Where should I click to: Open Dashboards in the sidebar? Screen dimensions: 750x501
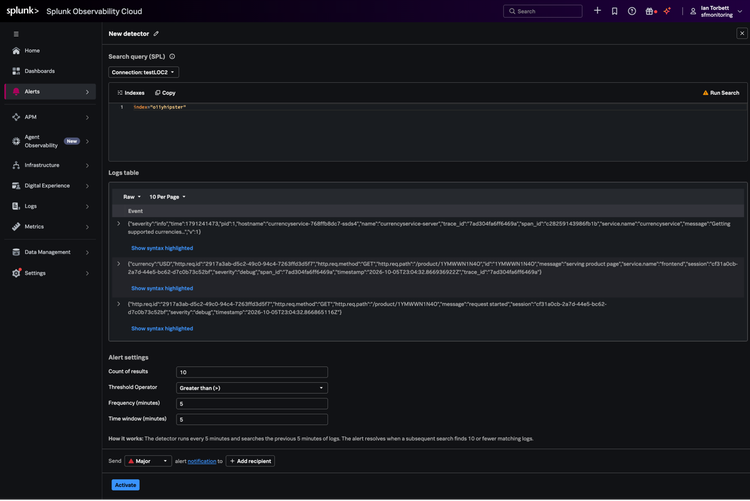pyautogui.click(x=40, y=71)
